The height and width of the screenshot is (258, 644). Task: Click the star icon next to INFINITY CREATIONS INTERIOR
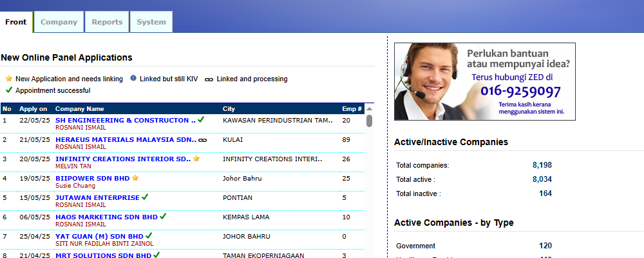pyautogui.click(x=196, y=159)
